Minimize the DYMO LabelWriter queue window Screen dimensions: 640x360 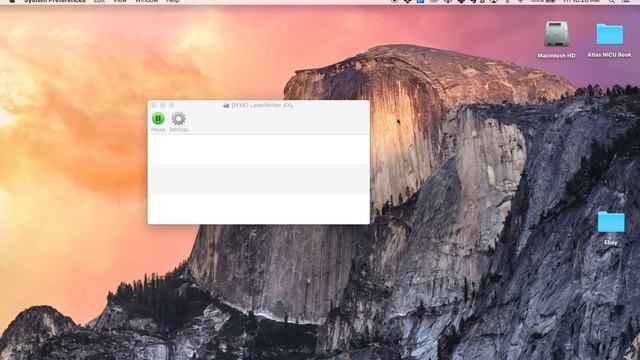(x=162, y=105)
